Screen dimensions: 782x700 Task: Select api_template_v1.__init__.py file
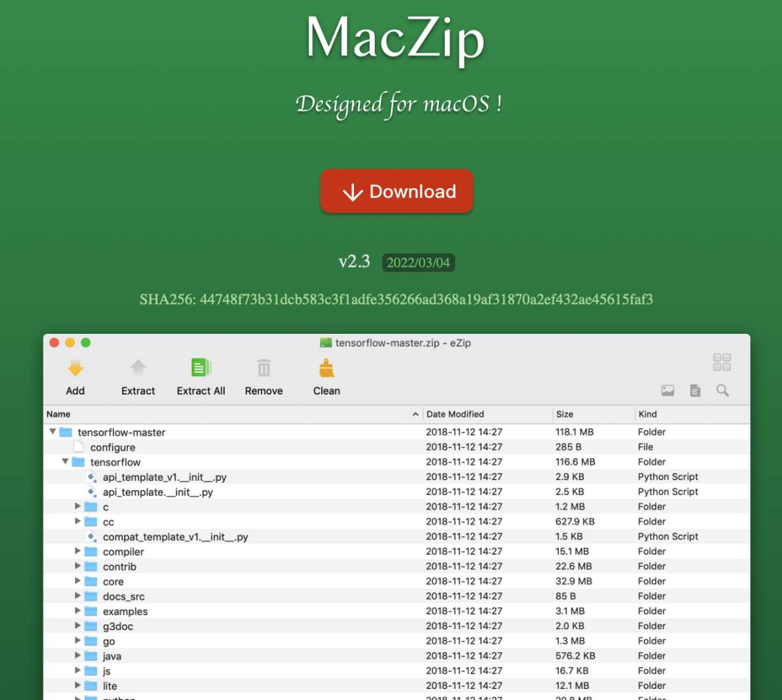165,477
